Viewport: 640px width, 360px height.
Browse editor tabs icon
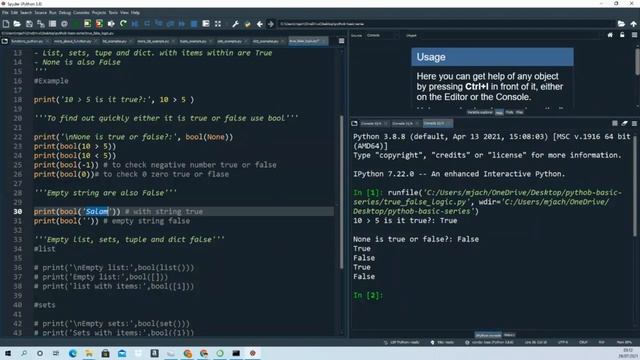tap(5, 41)
